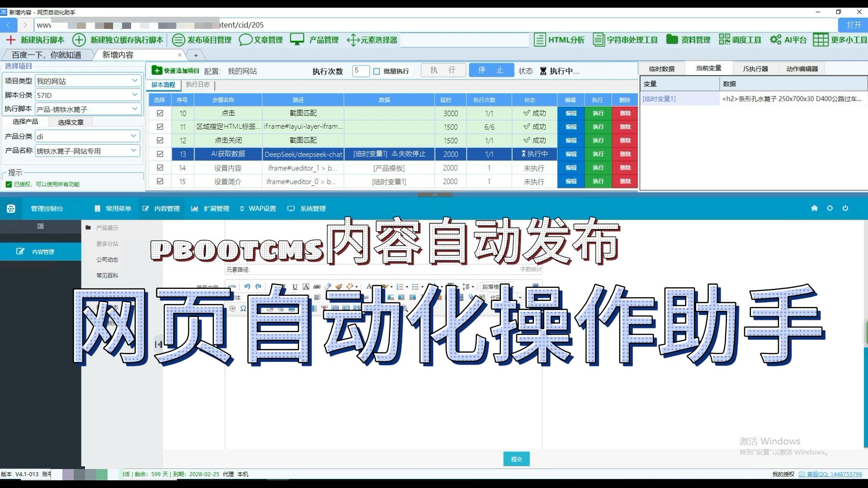868x488 pixels.
Task: Click the 执行次数 input field
Action: coord(361,71)
